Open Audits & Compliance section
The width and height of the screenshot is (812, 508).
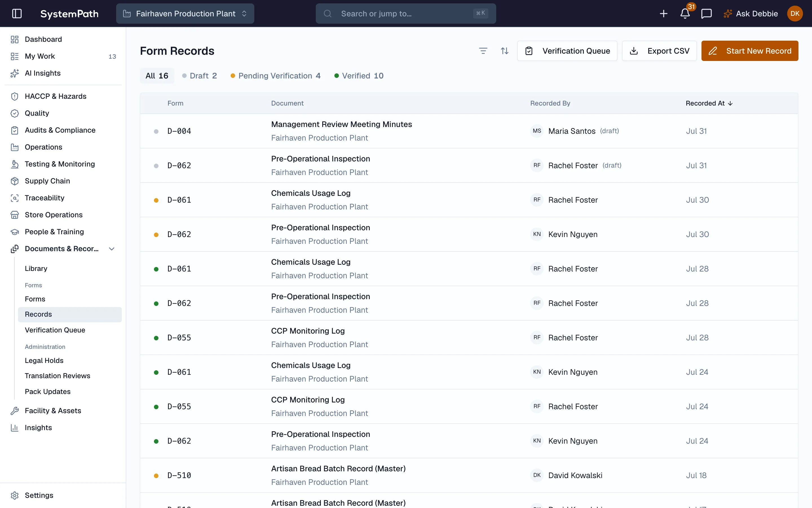63,130
